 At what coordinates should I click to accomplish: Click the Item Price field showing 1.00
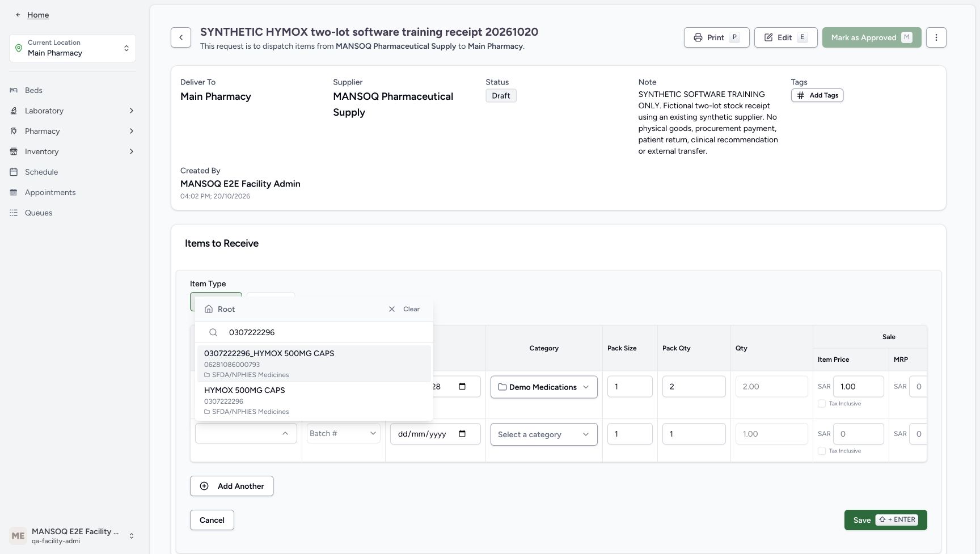click(858, 387)
